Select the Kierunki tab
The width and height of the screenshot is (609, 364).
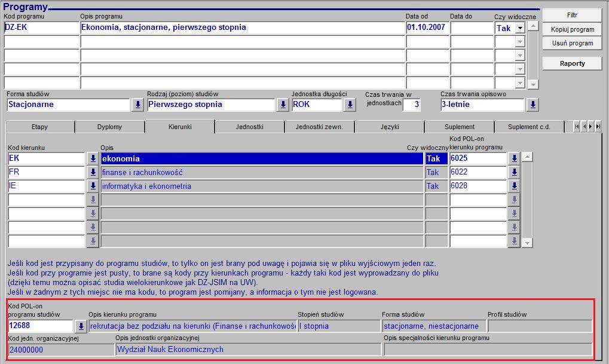point(180,127)
